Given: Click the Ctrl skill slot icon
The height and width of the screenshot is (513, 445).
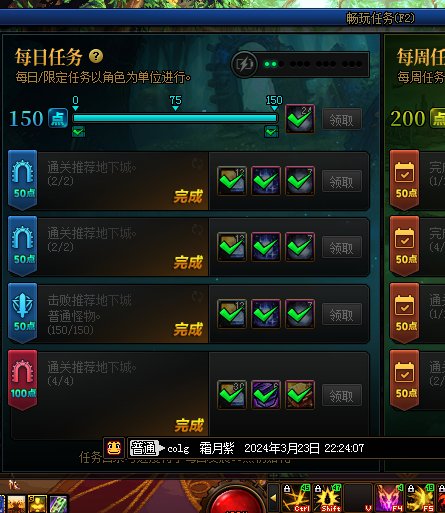Looking at the screenshot, I should pos(296,498).
